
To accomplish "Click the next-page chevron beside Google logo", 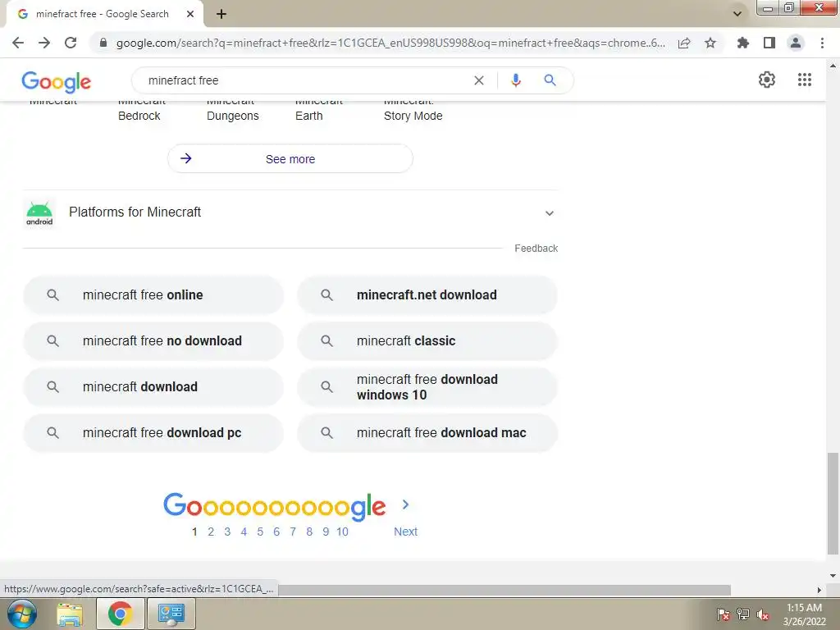I will tap(405, 504).
